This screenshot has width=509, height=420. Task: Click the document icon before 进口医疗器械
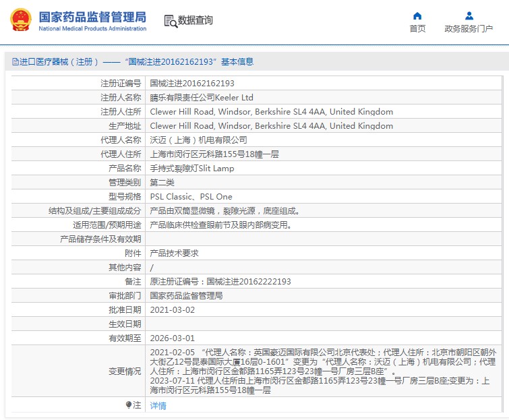(15, 62)
